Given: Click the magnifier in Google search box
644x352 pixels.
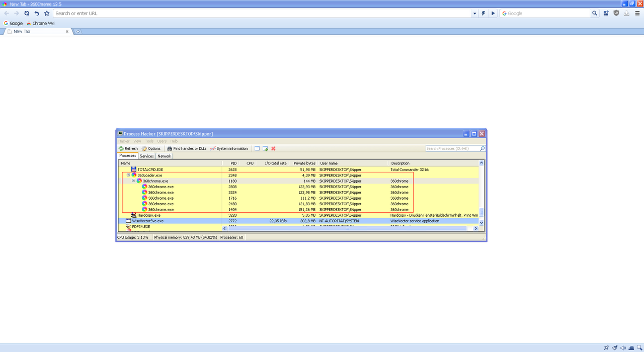Looking at the screenshot, I should (x=595, y=14).
